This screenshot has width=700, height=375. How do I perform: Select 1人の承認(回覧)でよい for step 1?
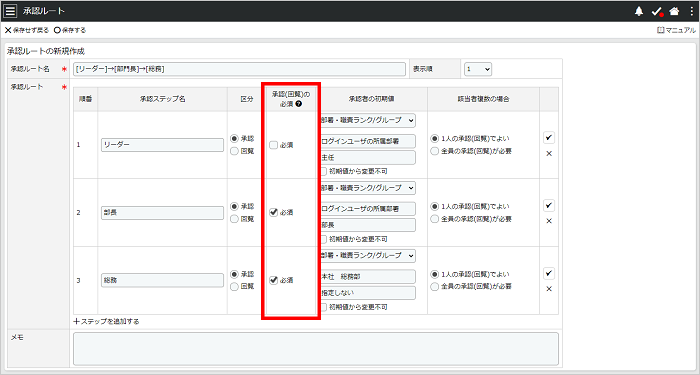coord(435,139)
